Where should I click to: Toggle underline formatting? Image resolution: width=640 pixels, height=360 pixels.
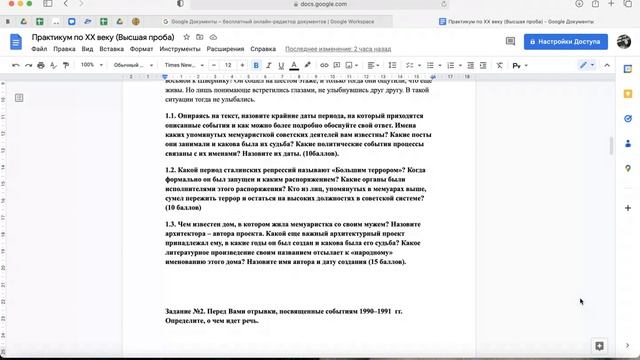point(281,65)
